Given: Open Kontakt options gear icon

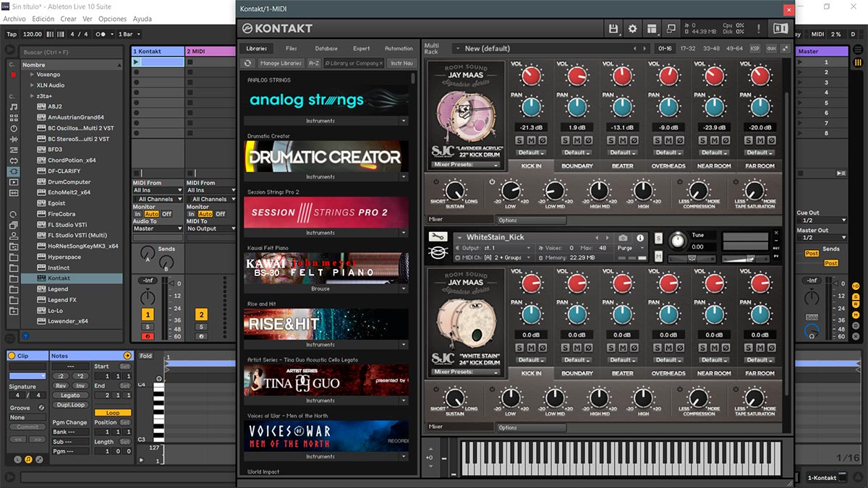Looking at the screenshot, I should tap(633, 28).
